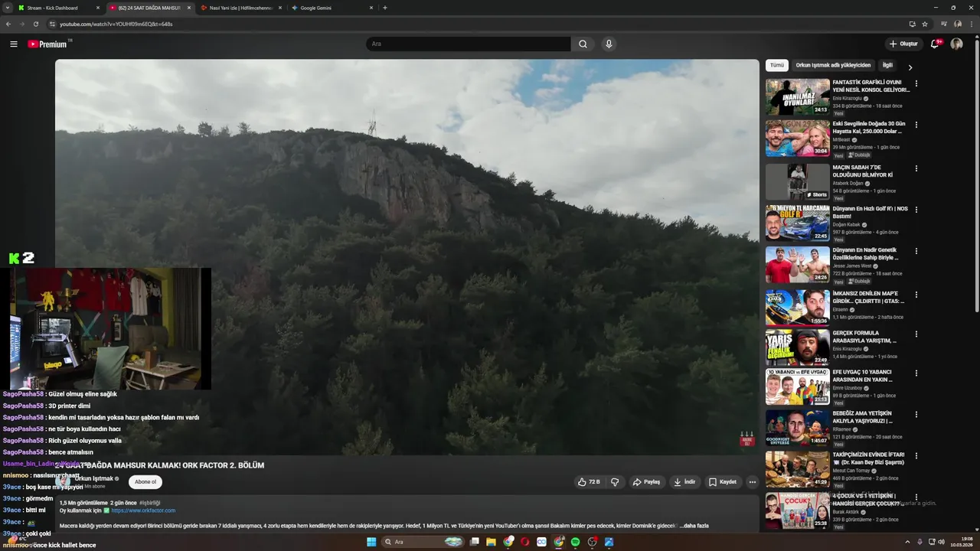This screenshot has width=980, height=551.
Task: Click the channel subscribe watermark on video
Action: [746, 439]
